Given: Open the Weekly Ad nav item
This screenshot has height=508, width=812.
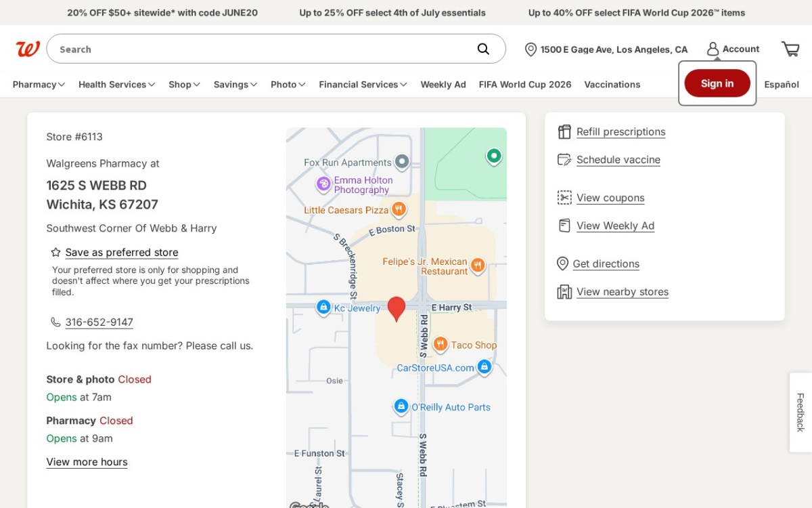Looking at the screenshot, I should pyautogui.click(x=443, y=85).
